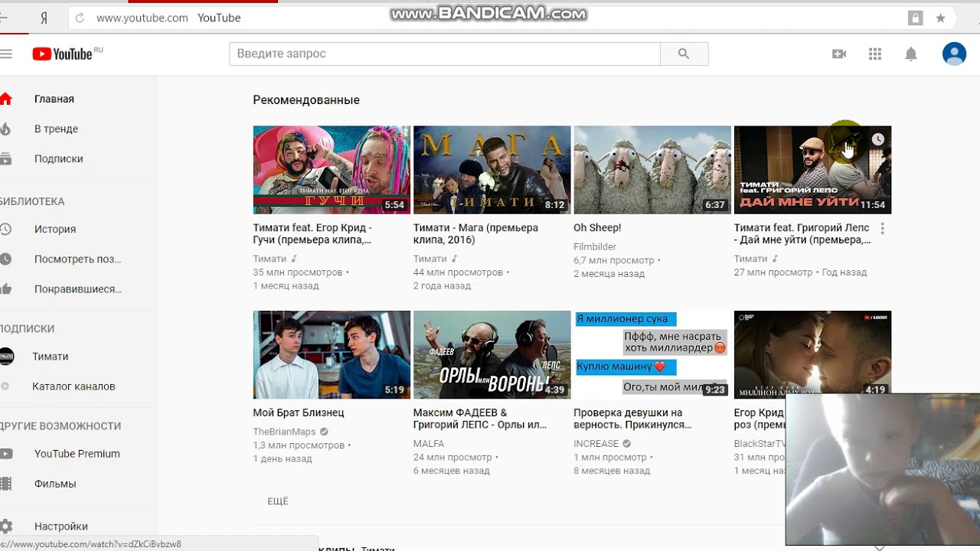This screenshot has height=551, width=980.
Task: Open the create video camera icon
Action: pyautogui.click(x=839, y=54)
